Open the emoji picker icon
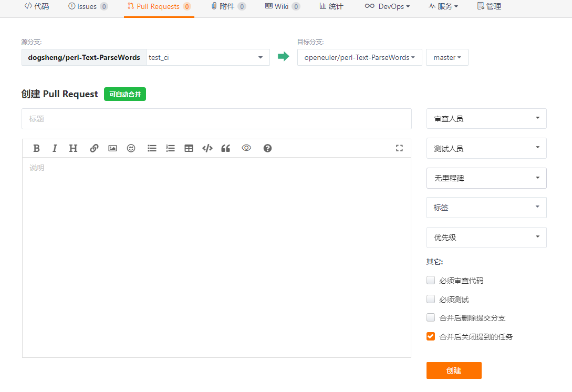Viewport: 572px width, 392px height. click(x=131, y=148)
